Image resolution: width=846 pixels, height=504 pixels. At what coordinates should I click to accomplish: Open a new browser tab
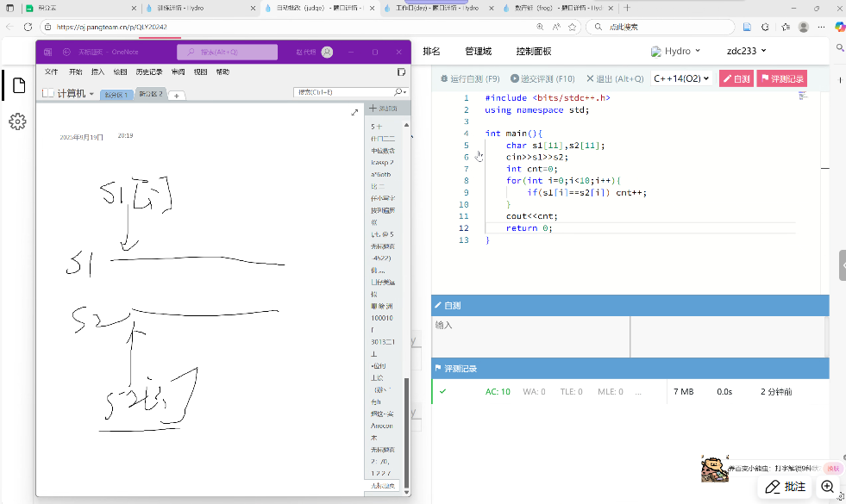(x=627, y=8)
